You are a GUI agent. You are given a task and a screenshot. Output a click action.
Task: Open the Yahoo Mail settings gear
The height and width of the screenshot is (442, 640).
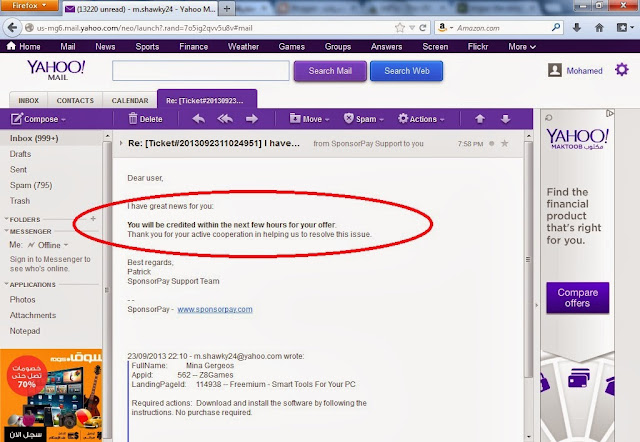(622, 70)
